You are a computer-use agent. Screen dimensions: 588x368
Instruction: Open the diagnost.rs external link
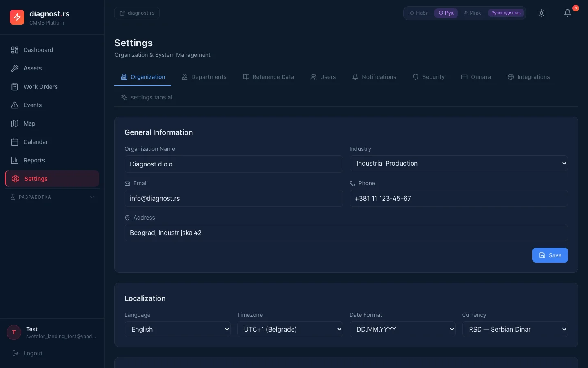pyautogui.click(x=137, y=13)
